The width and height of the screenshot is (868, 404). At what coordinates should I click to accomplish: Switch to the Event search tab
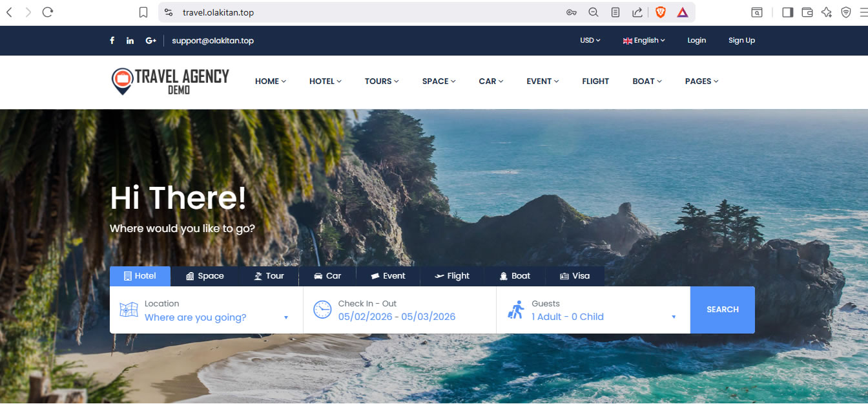pyautogui.click(x=388, y=276)
